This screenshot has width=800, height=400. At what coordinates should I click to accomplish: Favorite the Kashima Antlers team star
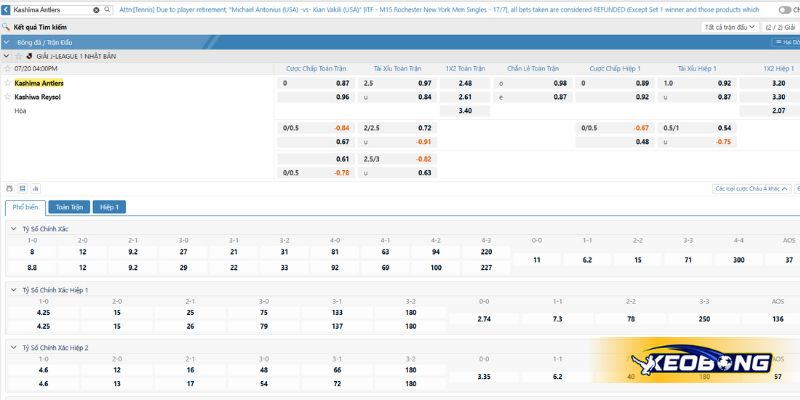tap(8, 83)
